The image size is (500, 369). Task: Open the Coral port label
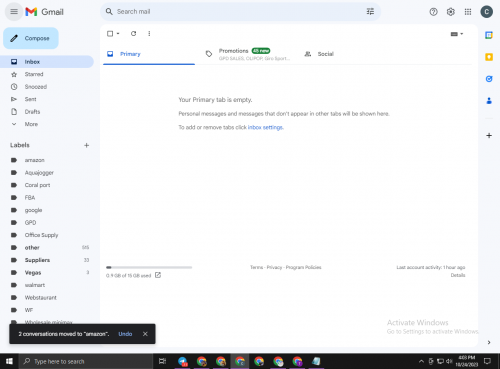pos(47,185)
